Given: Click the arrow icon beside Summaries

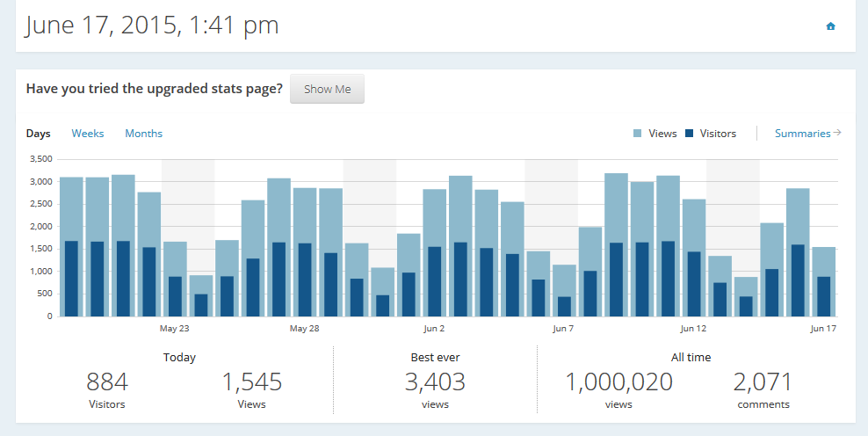Looking at the screenshot, I should [x=837, y=134].
